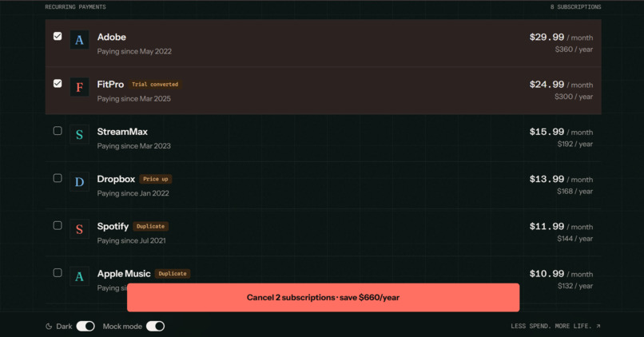The height and width of the screenshot is (337, 644).
Task: Click the FitPro letter F logo icon
Action: (79, 87)
